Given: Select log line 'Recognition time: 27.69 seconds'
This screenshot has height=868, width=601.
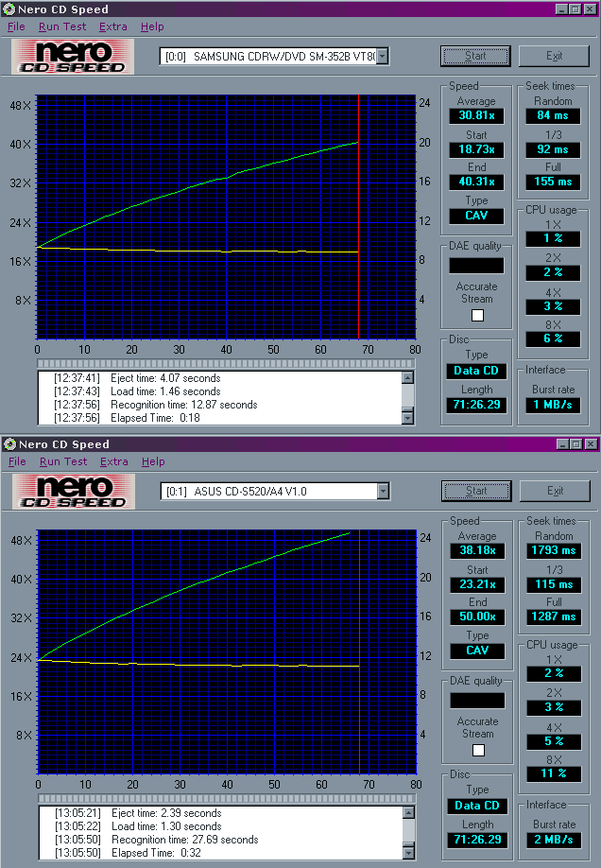Looking at the screenshot, I should (157, 840).
